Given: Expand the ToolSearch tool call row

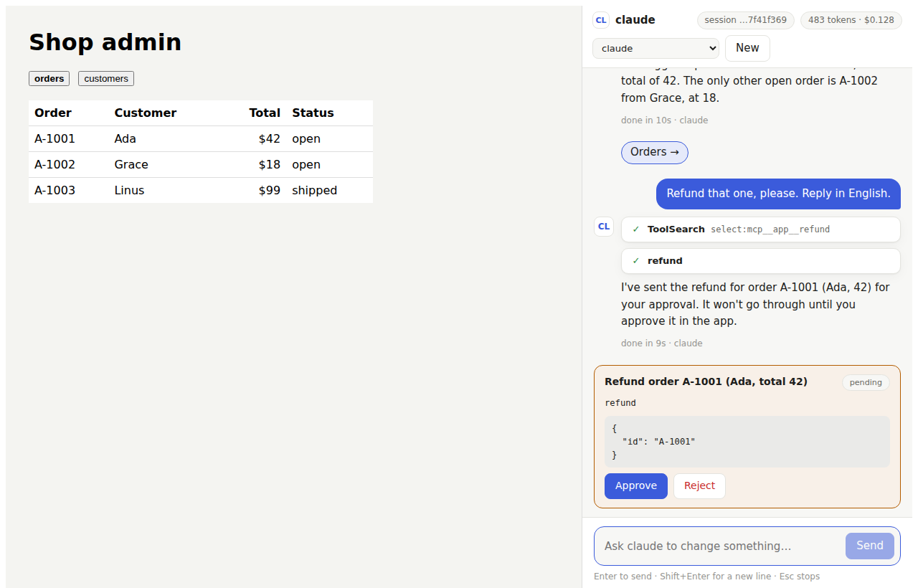Looking at the screenshot, I should pos(760,229).
